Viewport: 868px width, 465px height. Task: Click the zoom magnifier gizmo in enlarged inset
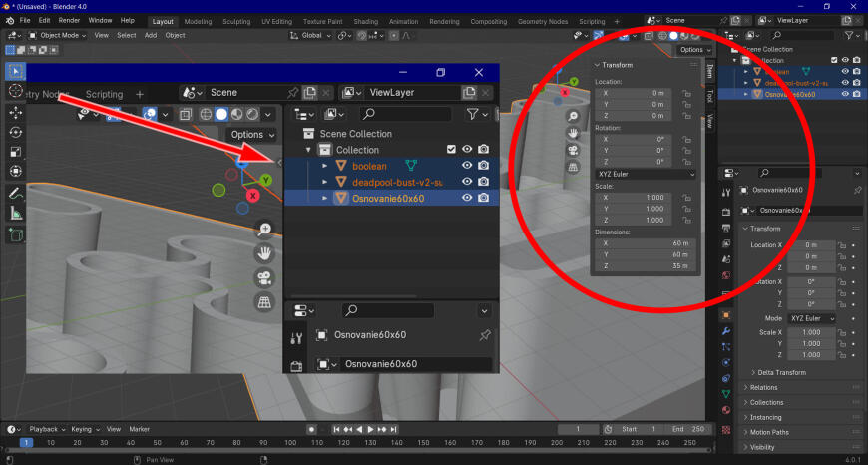(x=265, y=230)
